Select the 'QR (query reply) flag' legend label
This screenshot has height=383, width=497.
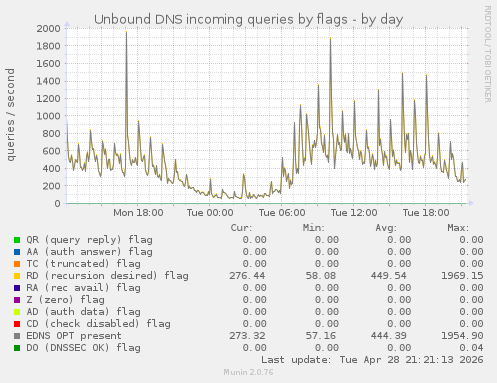click(89, 240)
